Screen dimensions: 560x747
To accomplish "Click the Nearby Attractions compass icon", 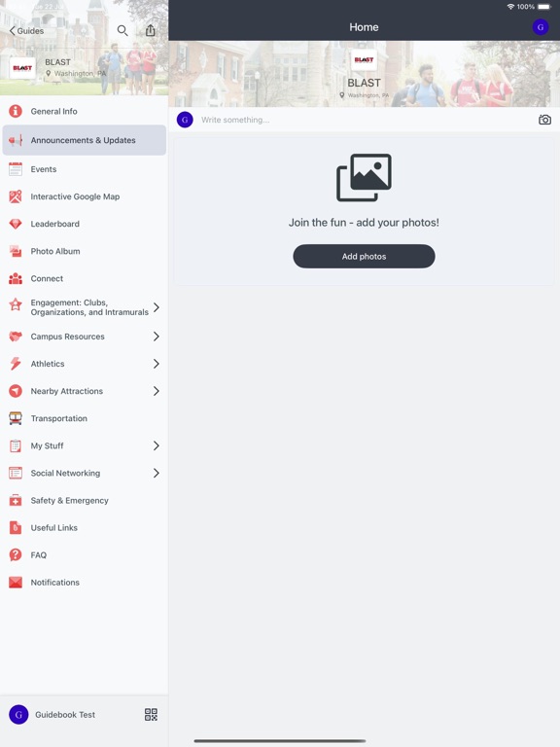I will (x=16, y=391).
